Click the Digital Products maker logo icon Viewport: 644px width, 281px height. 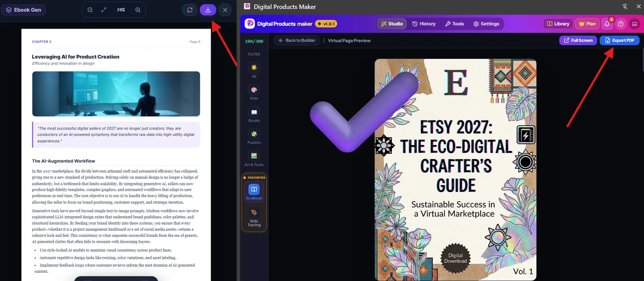click(250, 23)
